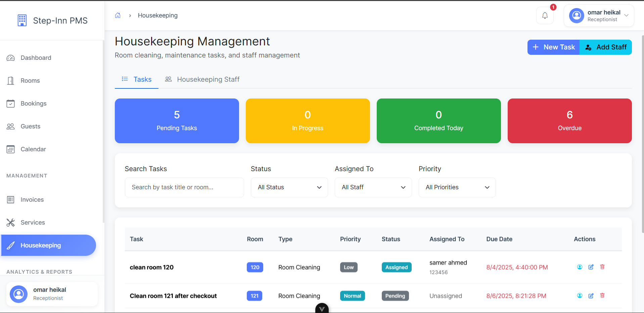Viewport: 644px width, 313px height.
Task: Click the Add Staff button
Action: point(605,47)
